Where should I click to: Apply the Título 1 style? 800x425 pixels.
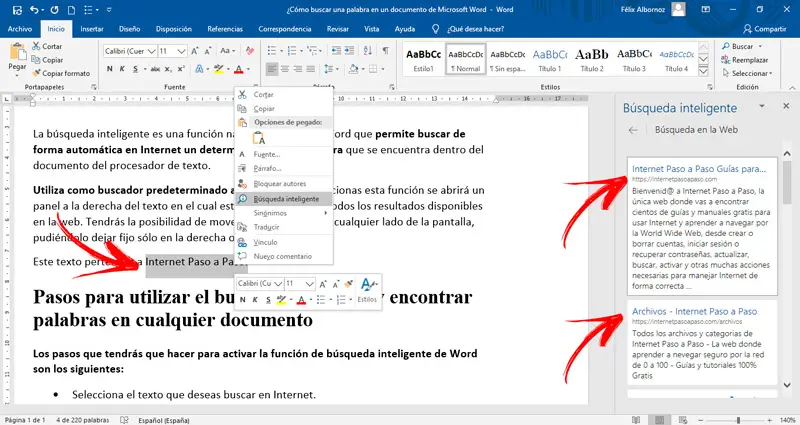coord(549,60)
